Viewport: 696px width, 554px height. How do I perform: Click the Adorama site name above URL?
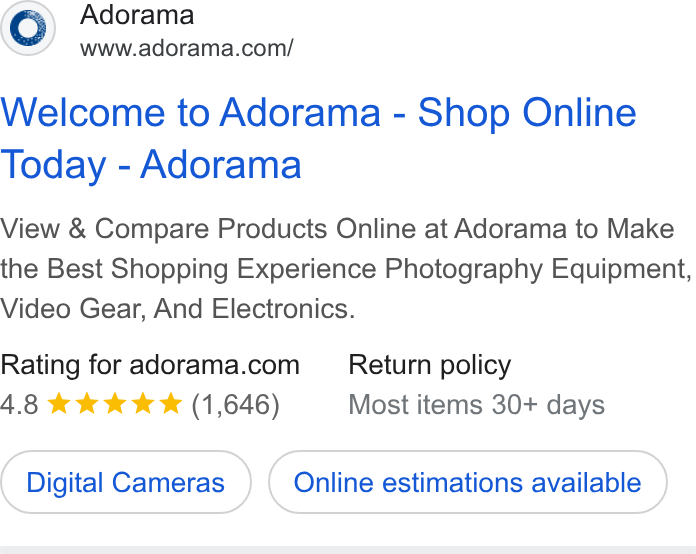pos(137,15)
